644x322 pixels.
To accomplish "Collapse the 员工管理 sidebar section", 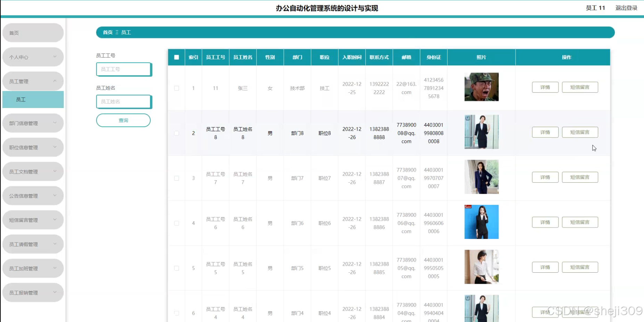I will (33, 81).
